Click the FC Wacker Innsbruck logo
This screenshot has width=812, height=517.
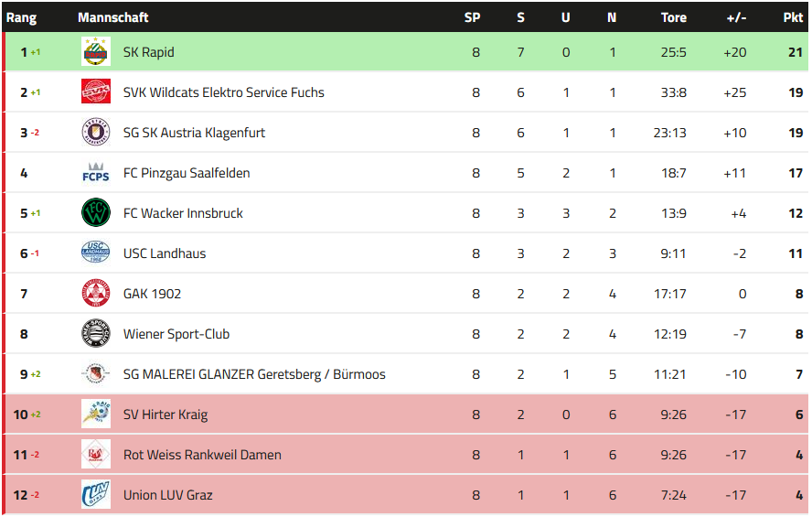pos(95,213)
